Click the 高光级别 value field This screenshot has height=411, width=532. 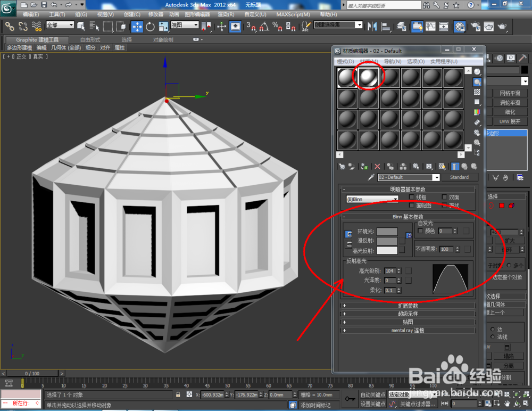click(390, 270)
